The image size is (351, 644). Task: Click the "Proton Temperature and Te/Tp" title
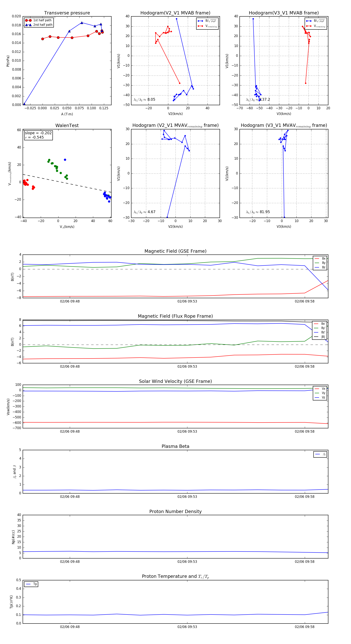click(175, 576)
